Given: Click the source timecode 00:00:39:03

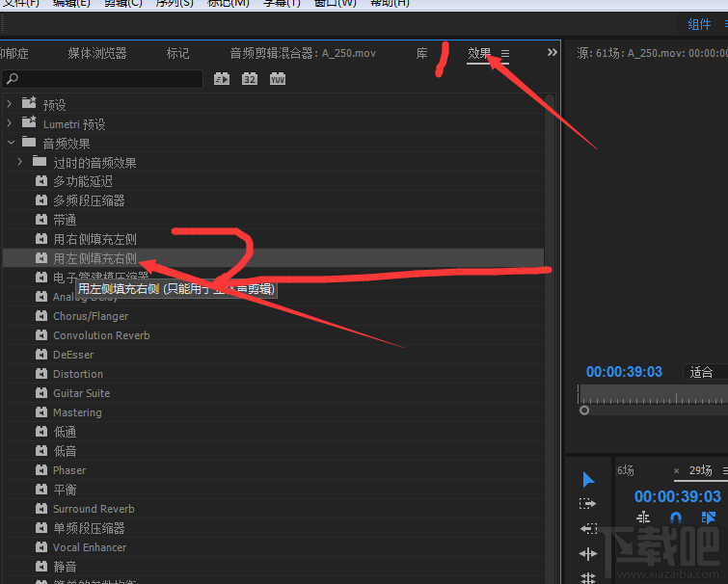Looking at the screenshot, I should [624, 372].
